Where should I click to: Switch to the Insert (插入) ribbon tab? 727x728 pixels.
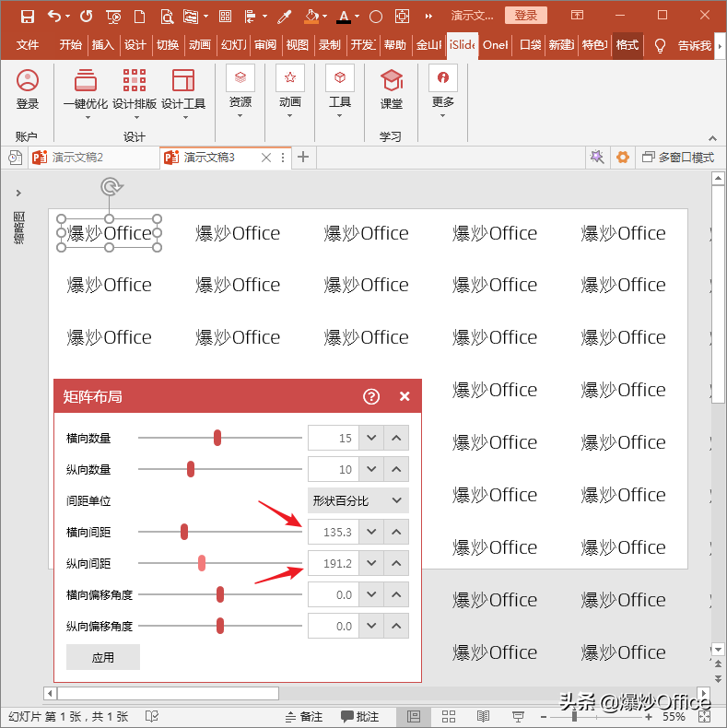pyautogui.click(x=103, y=45)
